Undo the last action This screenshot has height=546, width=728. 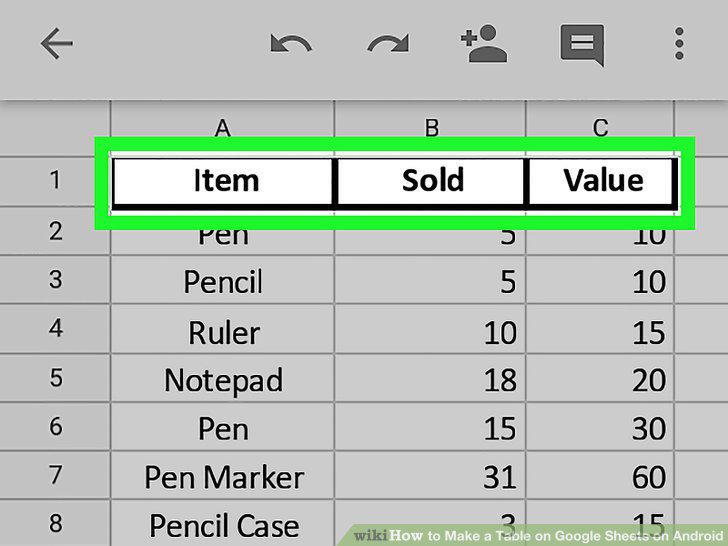pyautogui.click(x=291, y=44)
